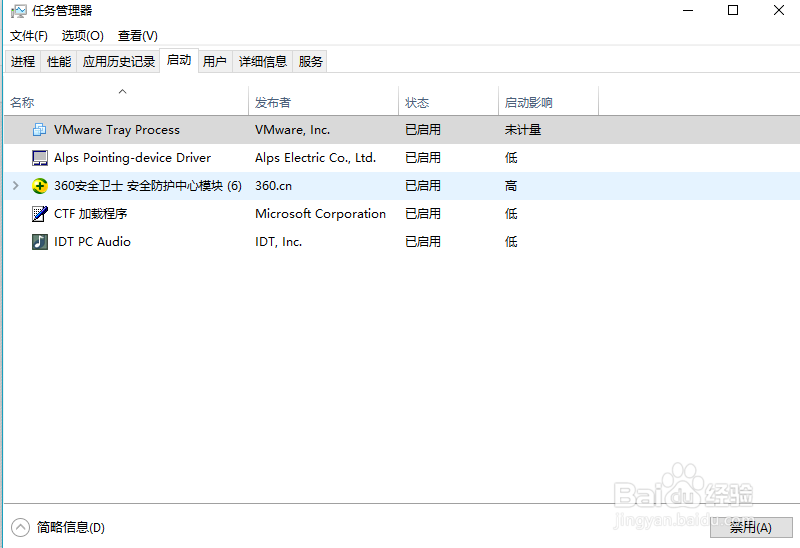Open the 文件(F) menu
The width and height of the screenshot is (800, 548).
click(29, 36)
